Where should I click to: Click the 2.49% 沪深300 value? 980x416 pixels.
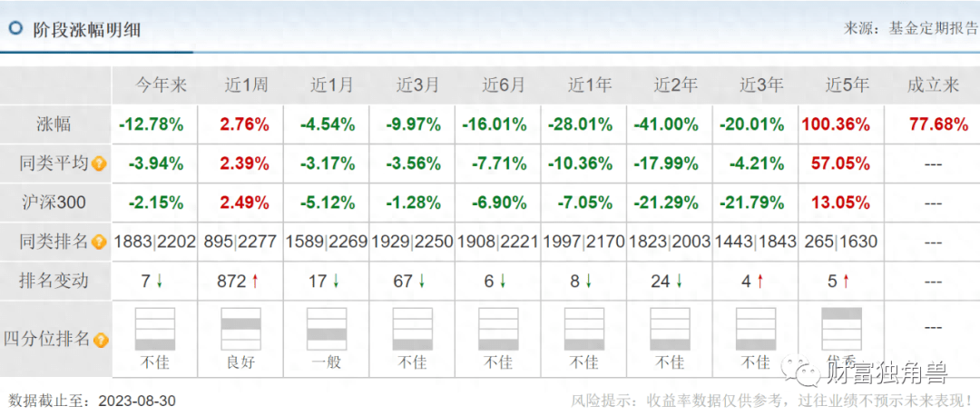tap(244, 203)
